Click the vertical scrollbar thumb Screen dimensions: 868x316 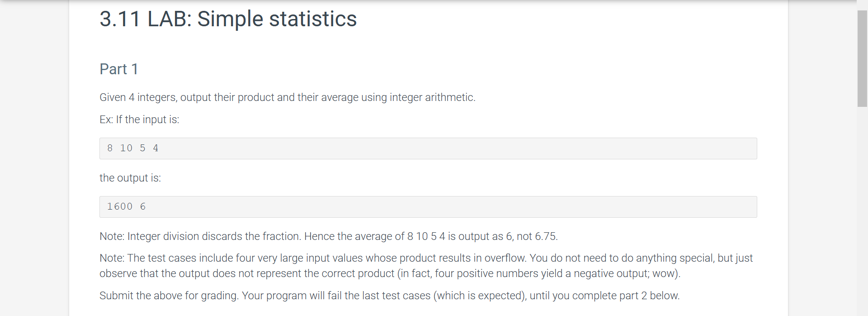862,58
